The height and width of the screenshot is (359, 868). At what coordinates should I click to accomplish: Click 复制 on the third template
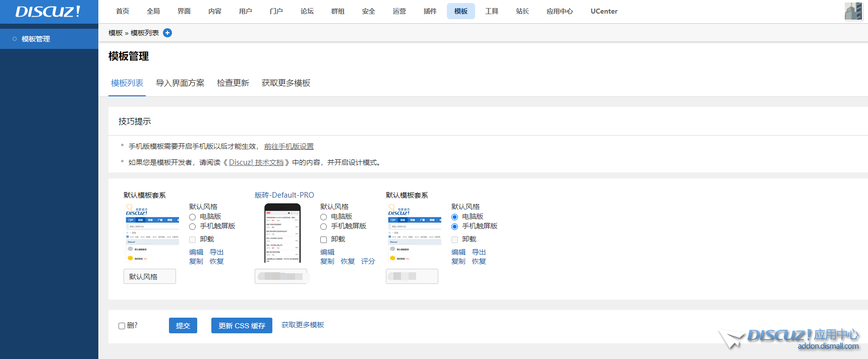tap(458, 261)
